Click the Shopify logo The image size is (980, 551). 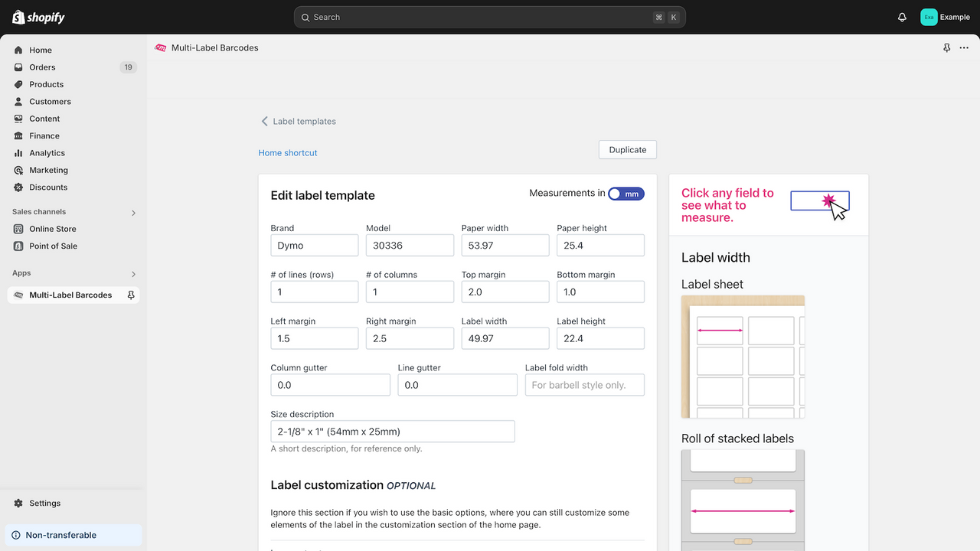click(39, 17)
